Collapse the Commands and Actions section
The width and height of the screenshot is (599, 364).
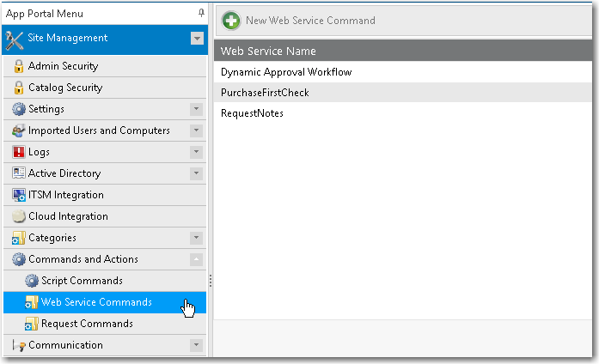coord(196,259)
